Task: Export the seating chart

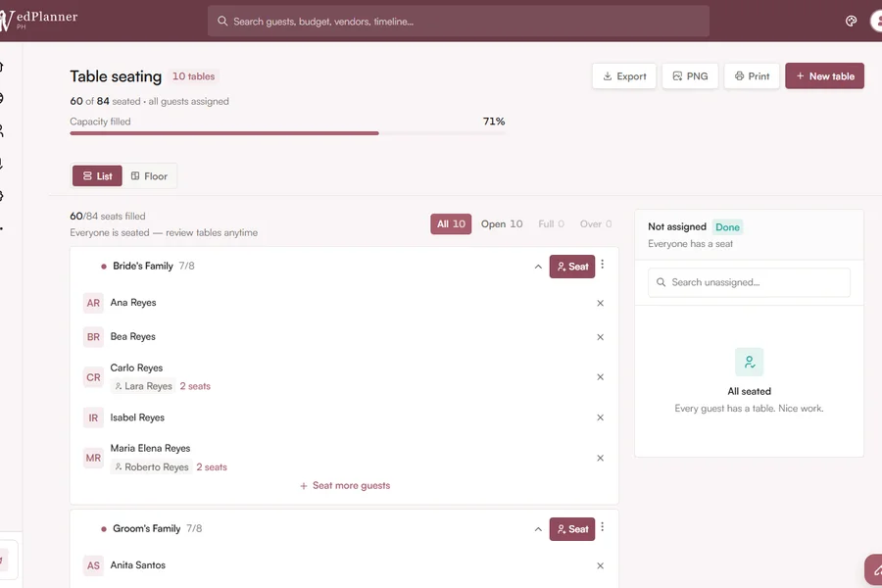Action: coord(624,76)
